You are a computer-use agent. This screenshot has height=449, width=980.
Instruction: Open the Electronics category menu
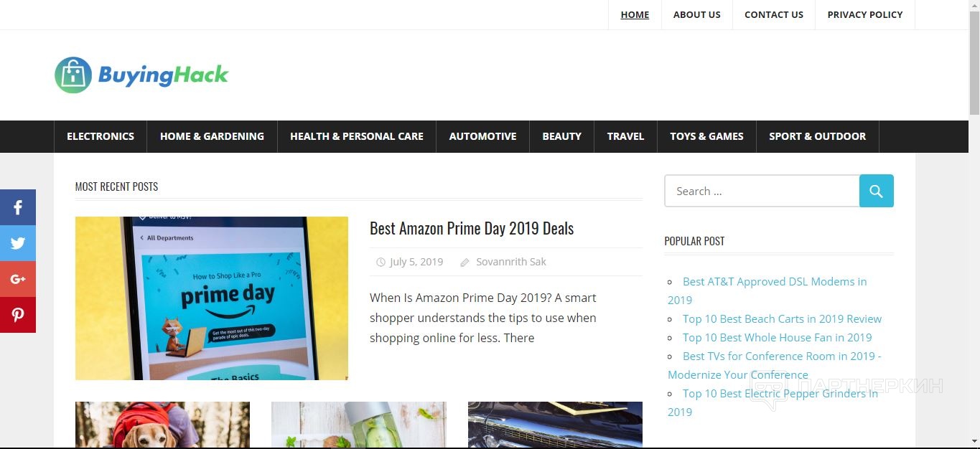(x=101, y=136)
